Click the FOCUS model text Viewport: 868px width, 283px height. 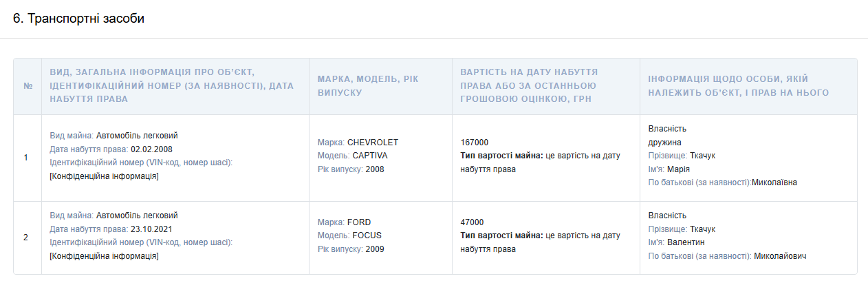367,235
